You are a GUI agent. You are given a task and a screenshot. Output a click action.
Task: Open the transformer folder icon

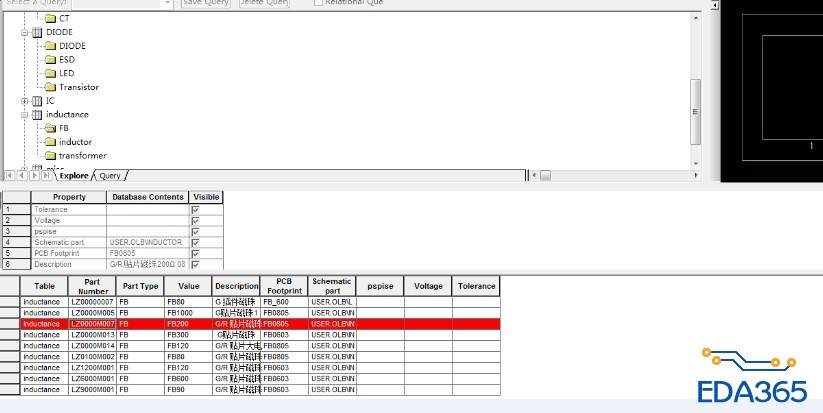click(50, 155)
